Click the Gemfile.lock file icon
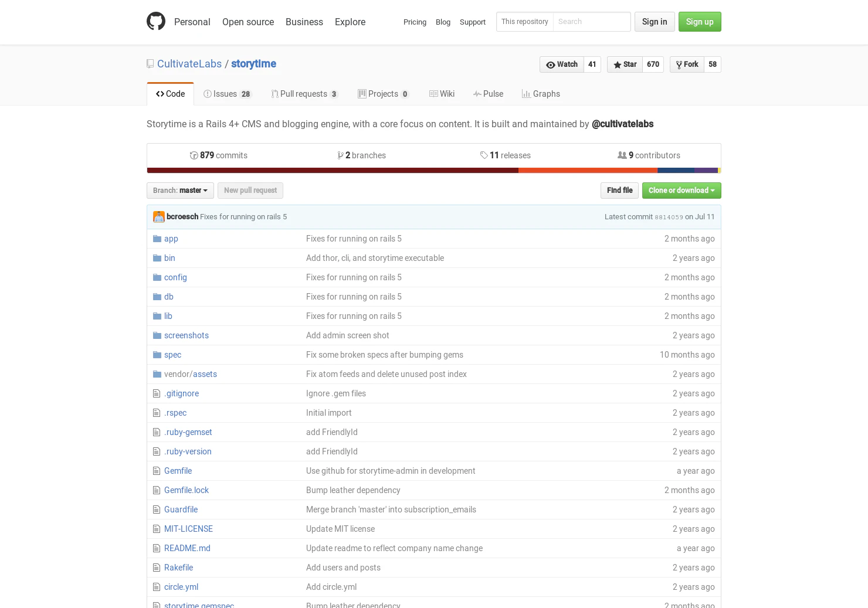 (157, 490)
